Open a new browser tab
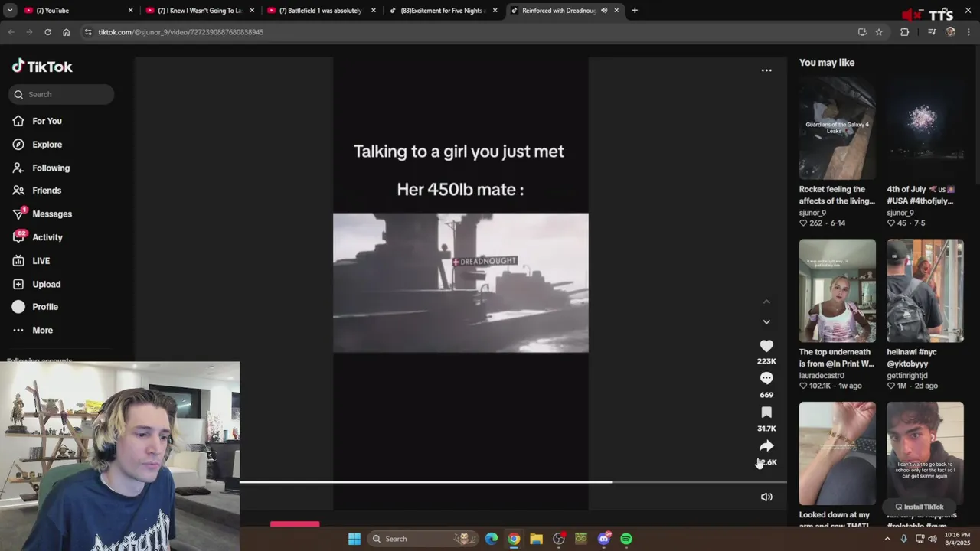 635,11
